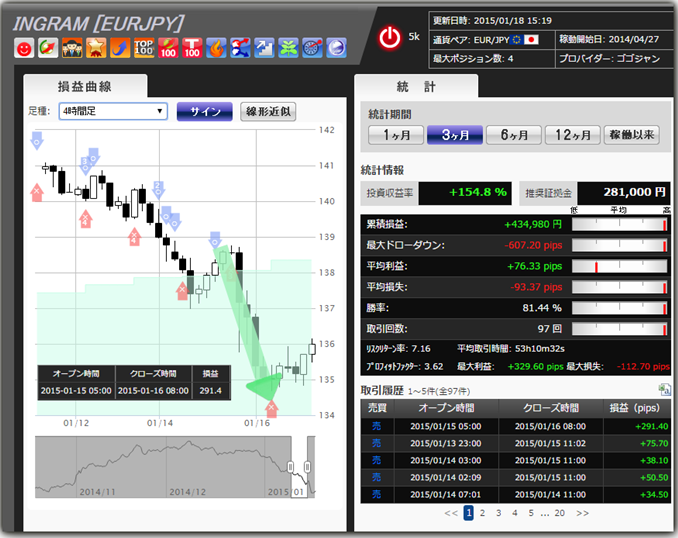The height and width of the screenshot is (538, 678).
Task: Click the staircase with arrow badge
Action: tap(264, 48)
